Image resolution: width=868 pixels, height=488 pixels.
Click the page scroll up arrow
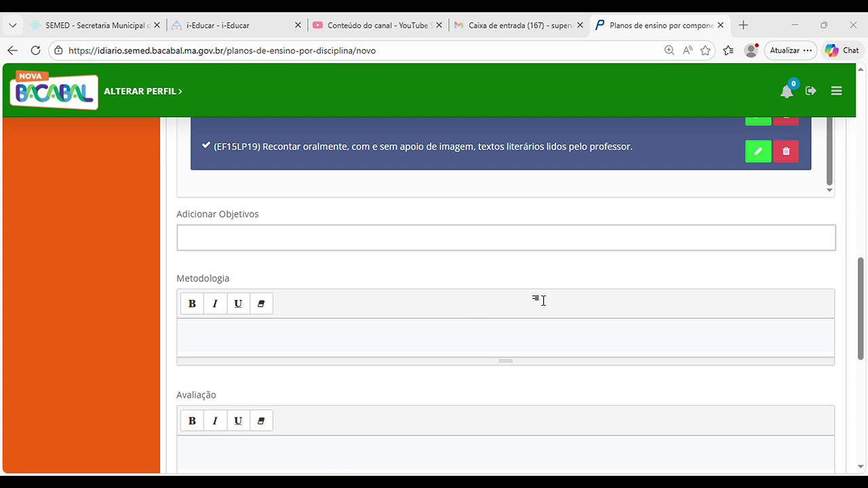tap(861, 68)
